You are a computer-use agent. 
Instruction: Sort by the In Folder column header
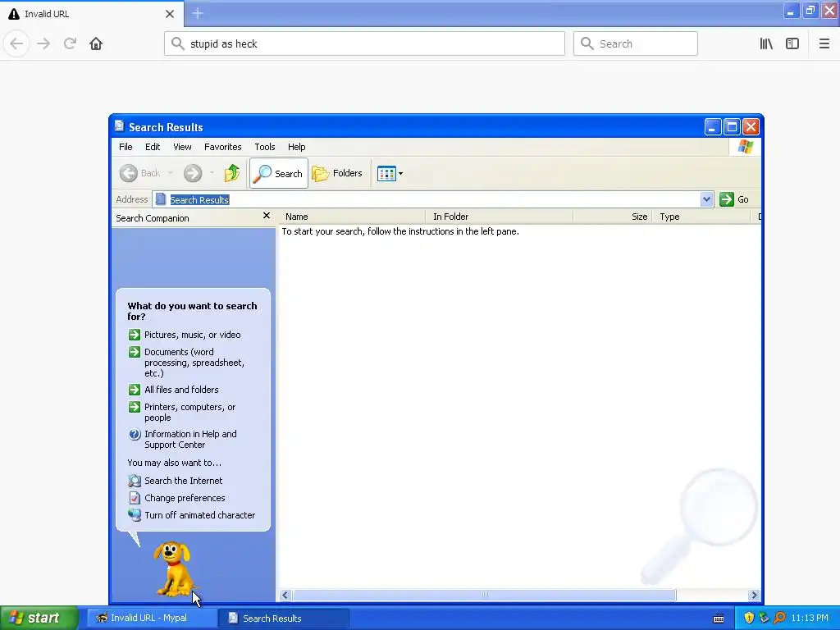(500, 217)
